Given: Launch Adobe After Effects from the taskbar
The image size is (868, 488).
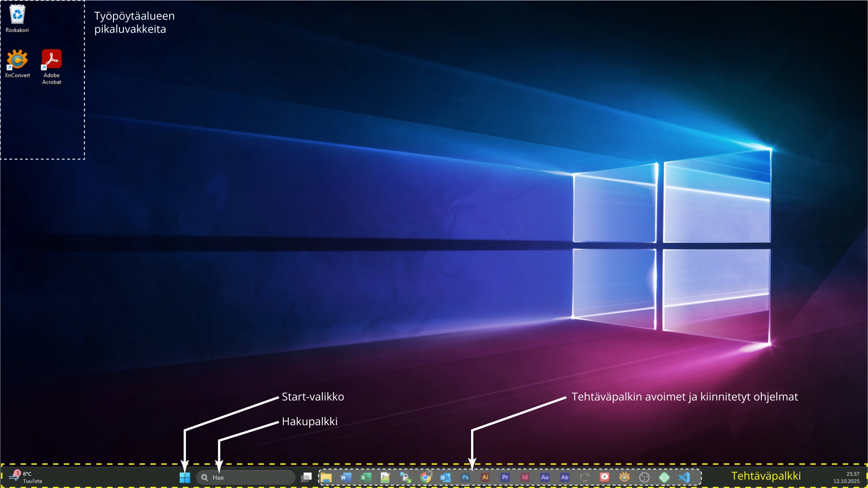Looking at the screenshot, I should 565,477.
